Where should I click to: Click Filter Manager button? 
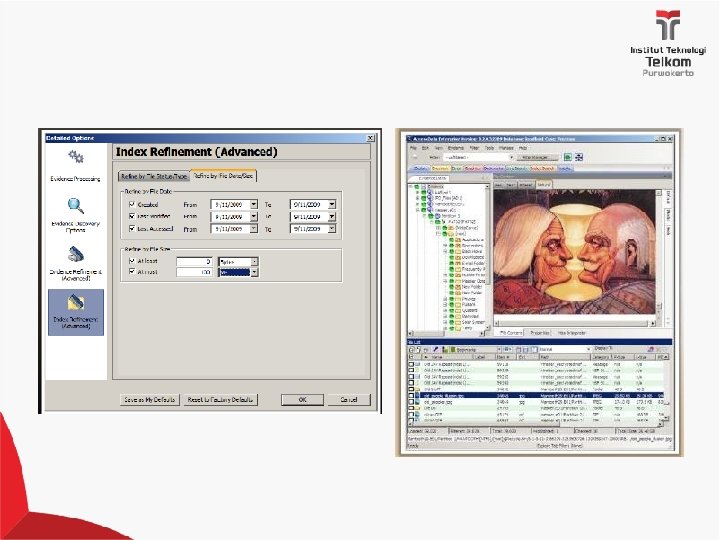coord(538,157)
